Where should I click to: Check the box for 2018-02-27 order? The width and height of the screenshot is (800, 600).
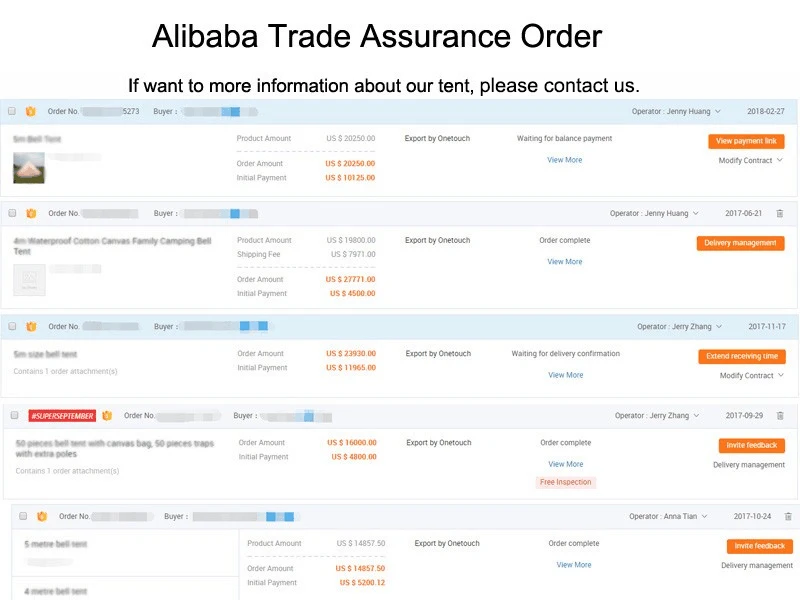coord(12,112)
